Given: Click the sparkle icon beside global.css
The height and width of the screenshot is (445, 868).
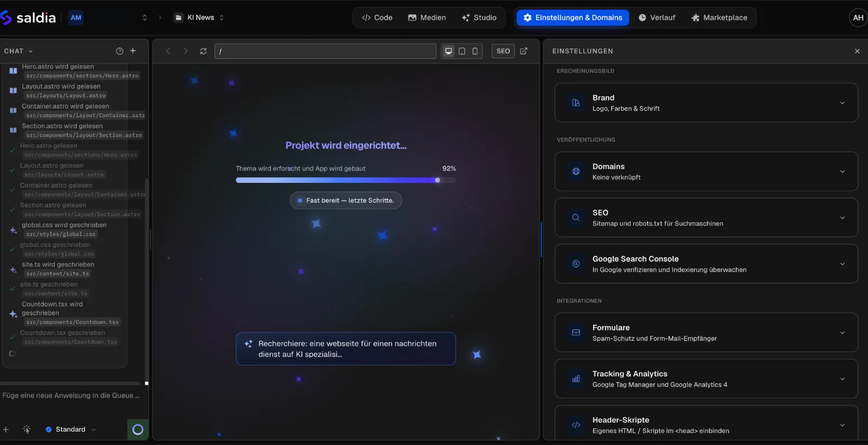Looking at the screenshot, I should [14, 230].
